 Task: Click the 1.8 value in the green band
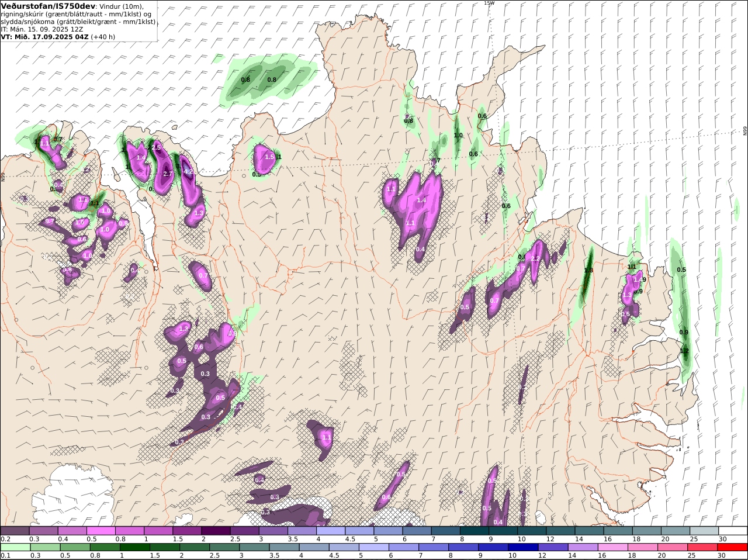588,270
